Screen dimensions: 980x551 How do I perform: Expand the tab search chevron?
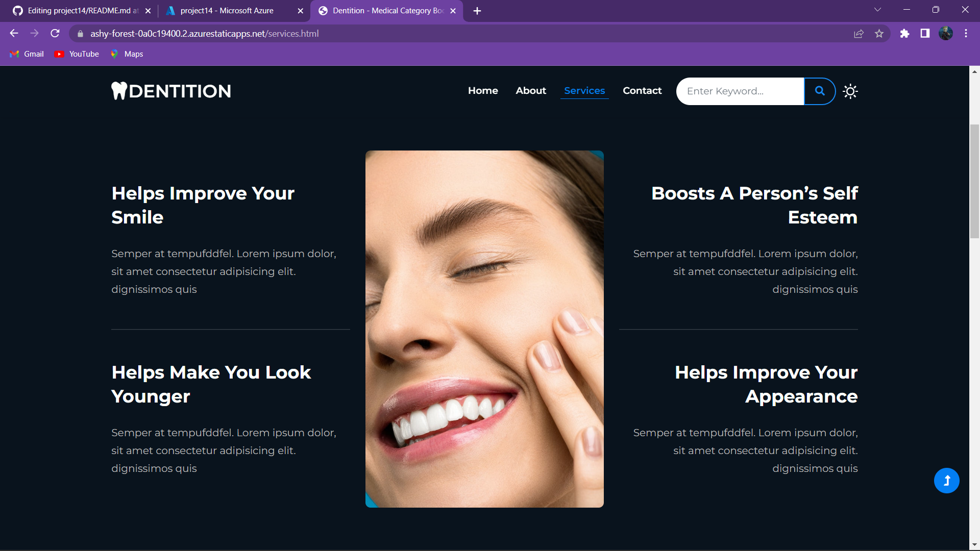[877, 10]
